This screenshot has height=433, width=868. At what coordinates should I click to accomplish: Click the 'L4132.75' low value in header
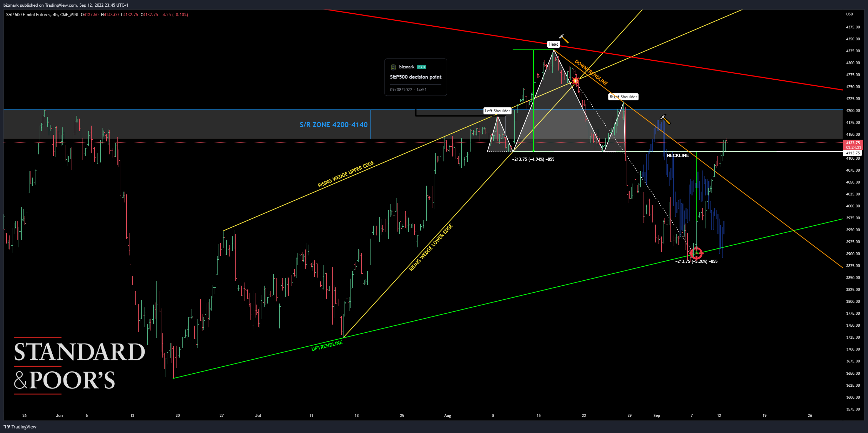pyautogui.click(x=129, y=15)
